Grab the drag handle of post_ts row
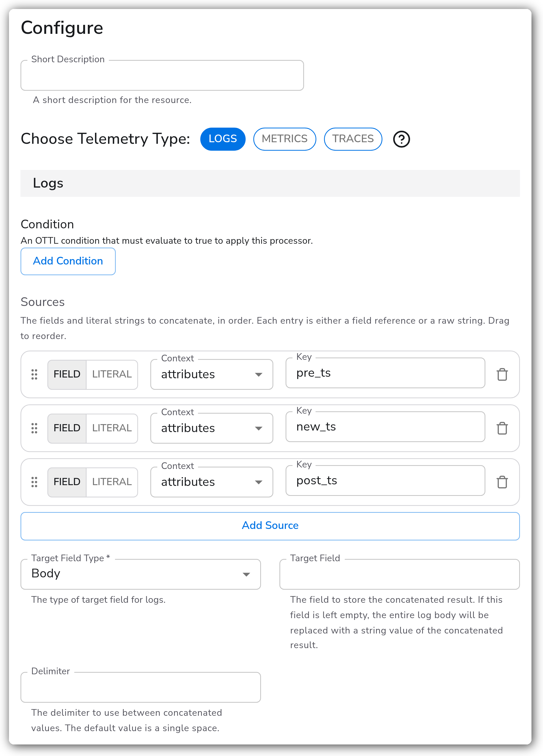 (34, 482)
